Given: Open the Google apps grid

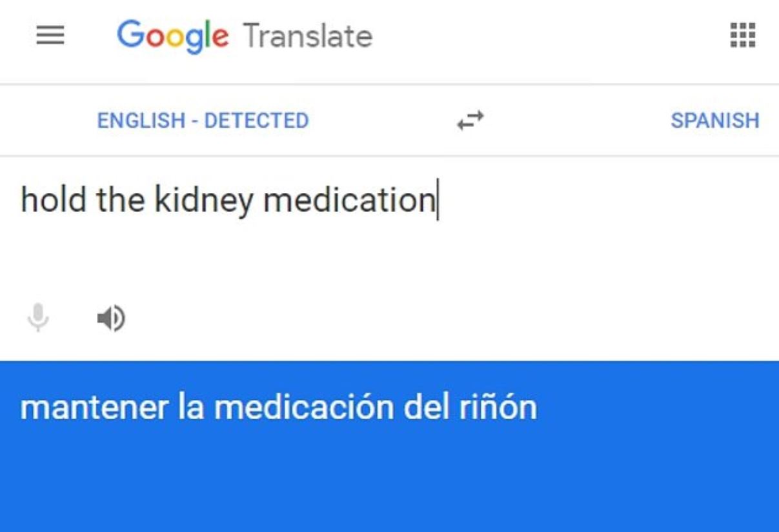Looking at the screenshot, I should point(742,35).
